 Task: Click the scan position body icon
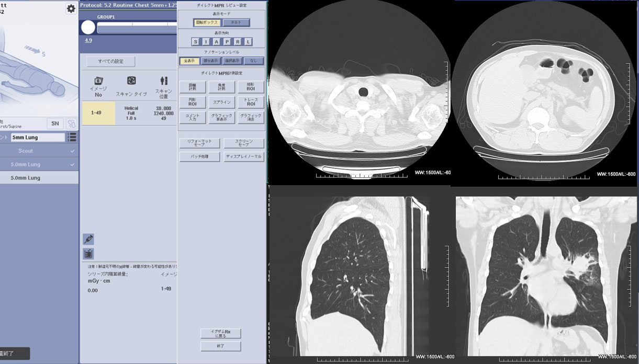(164, 81)
